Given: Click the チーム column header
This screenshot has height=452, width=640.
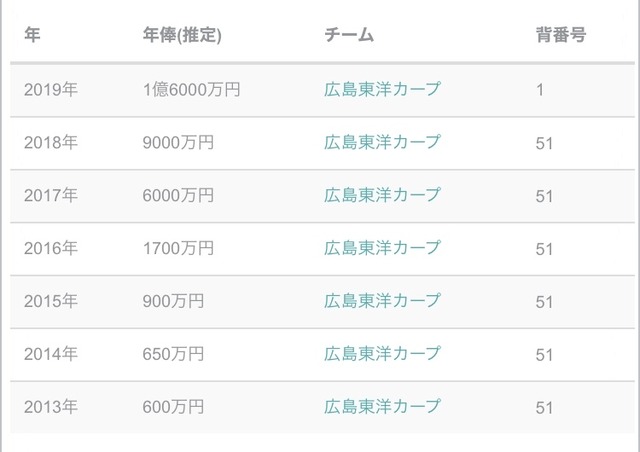Looking at the screenshot, I should (349, 34).
